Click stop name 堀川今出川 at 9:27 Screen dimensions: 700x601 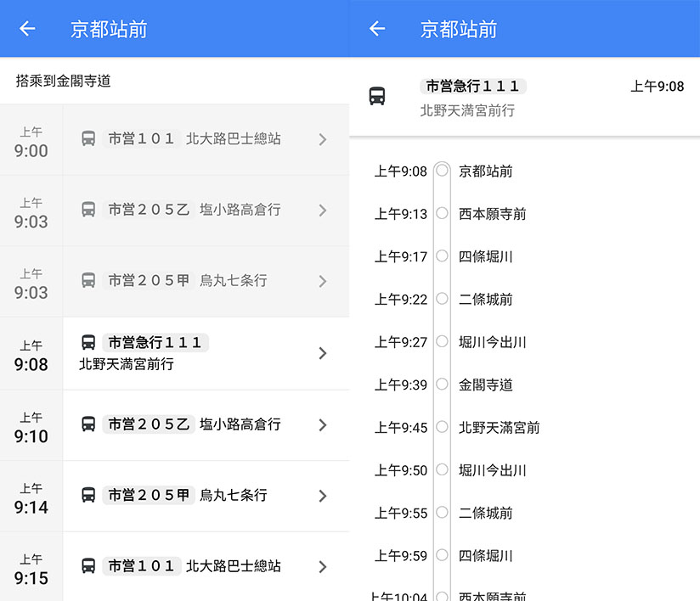[493, 342]
